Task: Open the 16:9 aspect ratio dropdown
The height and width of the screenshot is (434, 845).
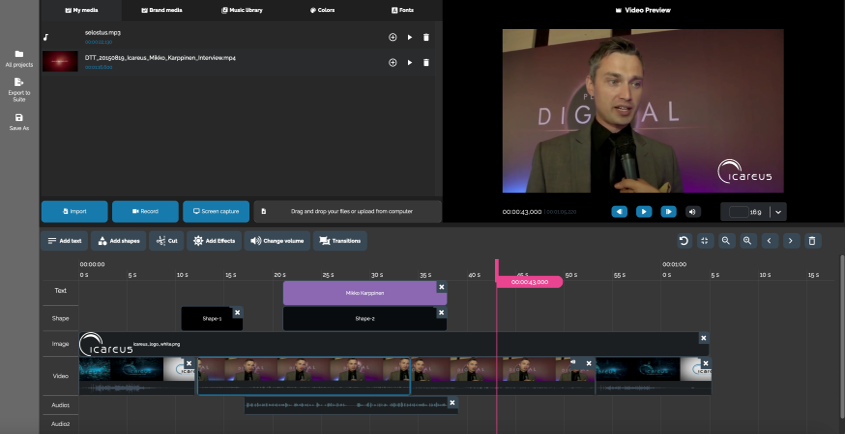Action: 778,212
